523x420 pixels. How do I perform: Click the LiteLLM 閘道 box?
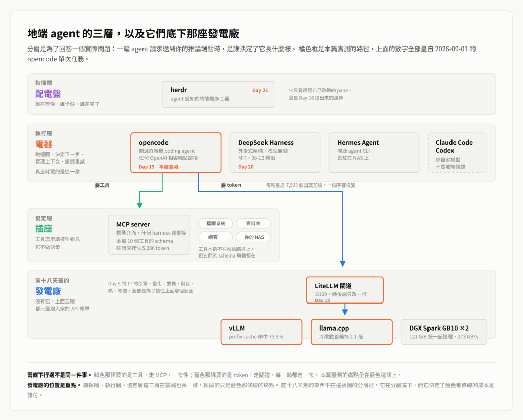[x=345, y=290]
